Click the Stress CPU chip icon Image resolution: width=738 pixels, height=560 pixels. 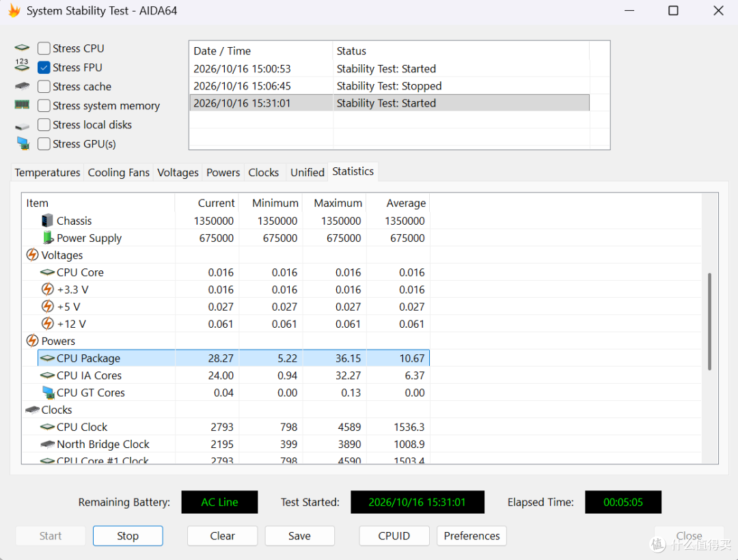coord(22,48)
